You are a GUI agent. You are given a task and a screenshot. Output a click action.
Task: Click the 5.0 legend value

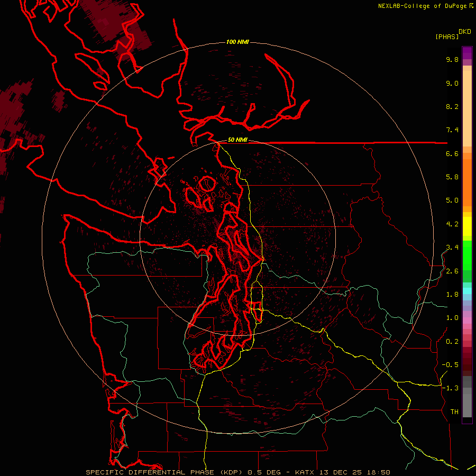(452, 200)
